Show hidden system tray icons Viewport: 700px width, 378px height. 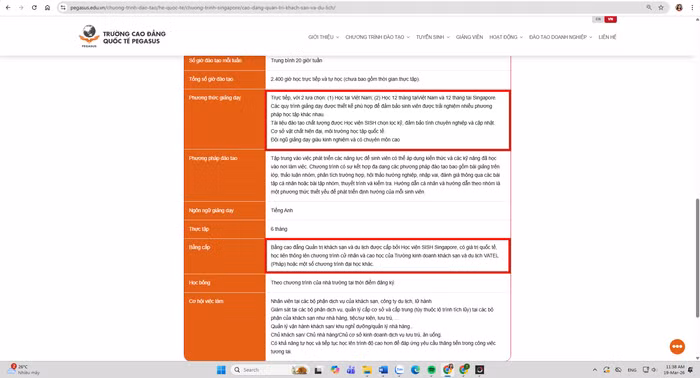[x=595, y=370]
